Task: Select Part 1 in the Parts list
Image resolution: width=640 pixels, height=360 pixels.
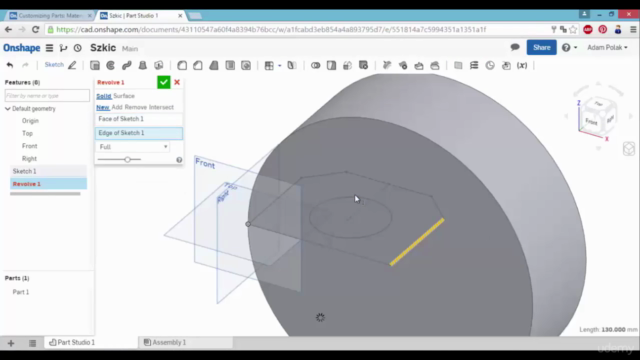Action: [21, 292]
